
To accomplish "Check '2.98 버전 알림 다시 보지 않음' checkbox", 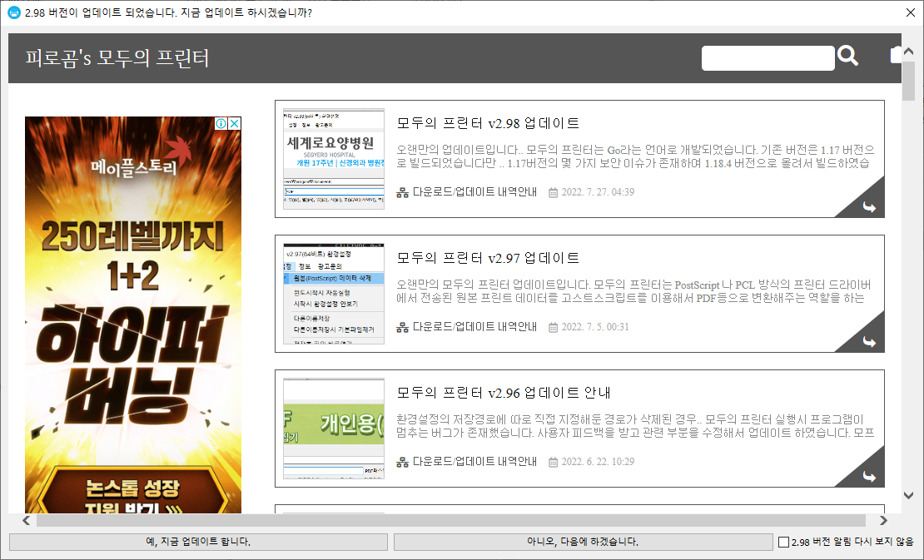I will click(x=784, y=542).
